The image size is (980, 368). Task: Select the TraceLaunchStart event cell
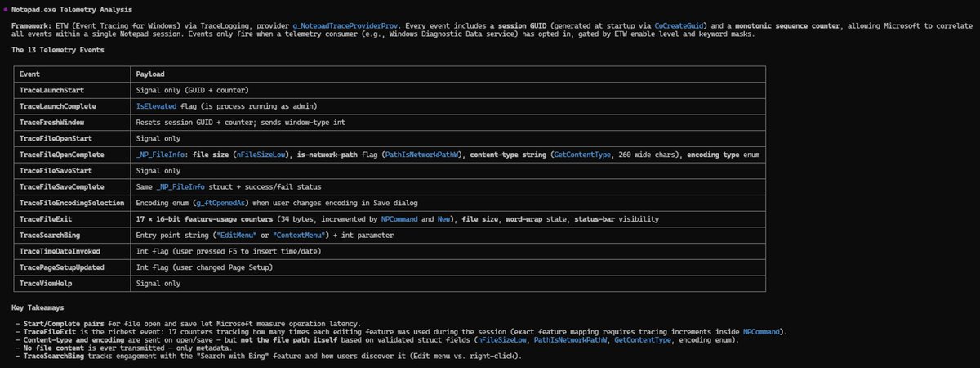point(73,89)
